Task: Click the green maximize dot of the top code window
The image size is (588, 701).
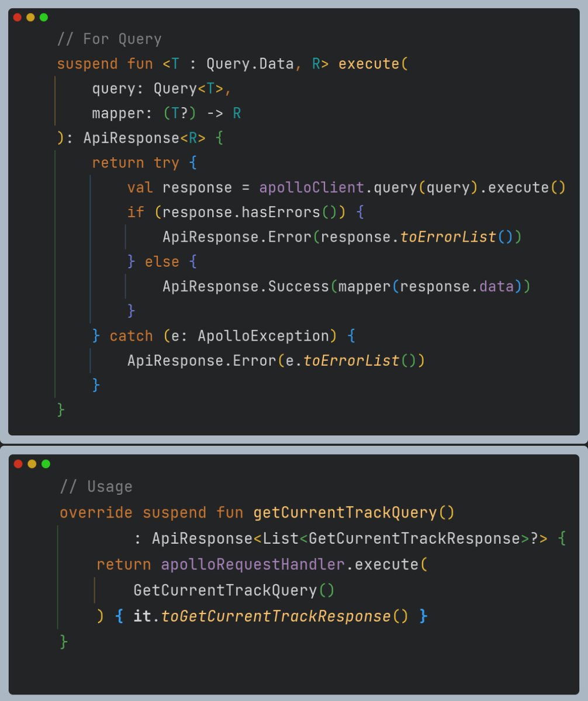Action: pos(44,18)
